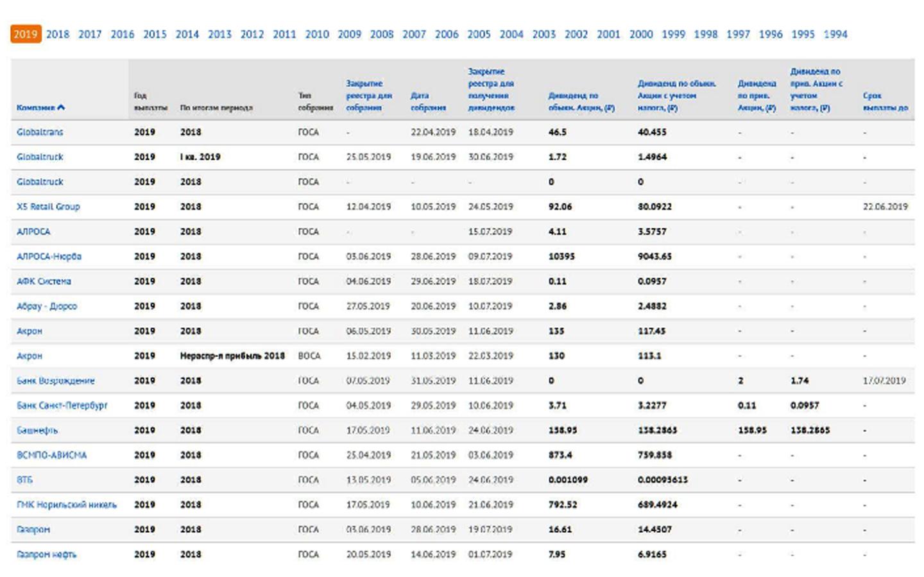Image resolution: width=924 pixels, height=577 pixels.
Task: Open Акрон link in ВОСА row
Action: tap(30, 356)
